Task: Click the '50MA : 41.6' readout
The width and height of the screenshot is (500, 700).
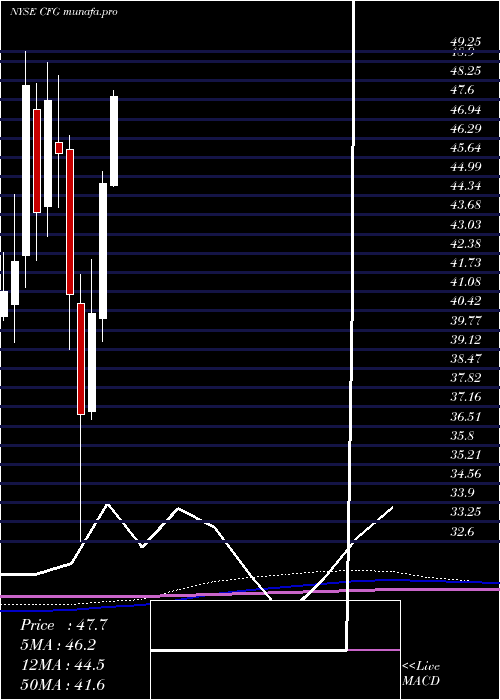Action: point(62,685)
